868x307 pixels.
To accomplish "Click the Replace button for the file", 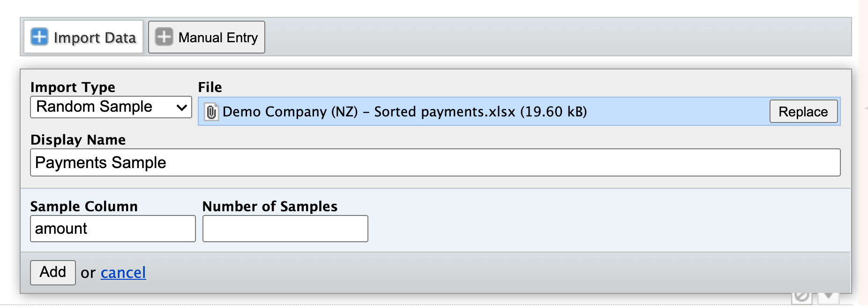I will [x=803, y=112].
